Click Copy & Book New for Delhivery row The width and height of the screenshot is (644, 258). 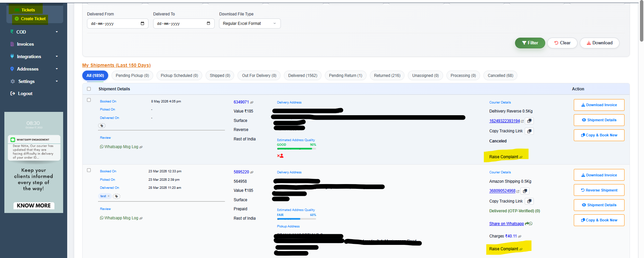click(x=599, y=135)
